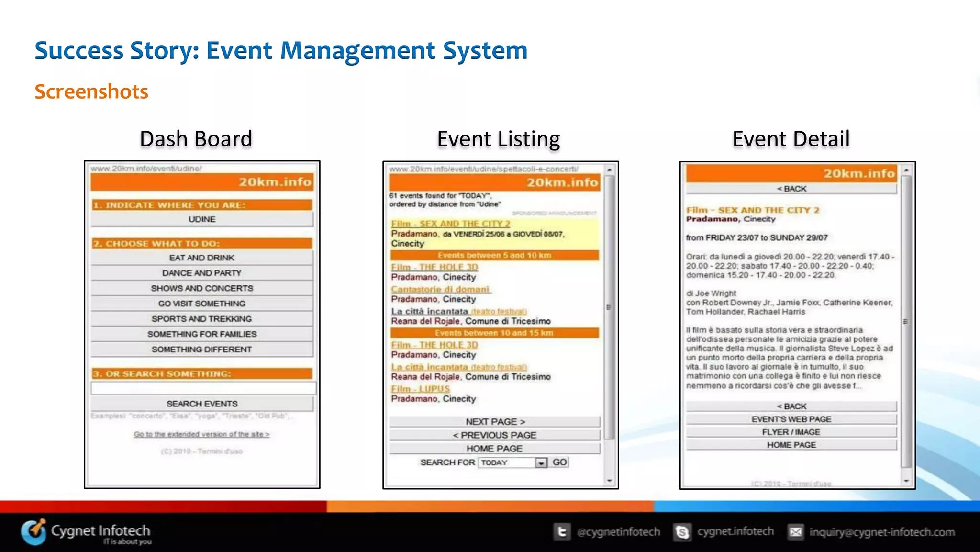Open La città incantata under 5 and 10 km

[459, 311]
